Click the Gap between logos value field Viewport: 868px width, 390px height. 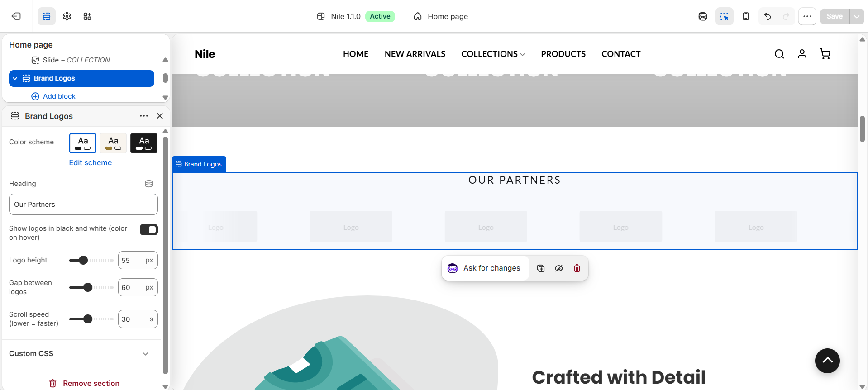(x=138, y=287)
